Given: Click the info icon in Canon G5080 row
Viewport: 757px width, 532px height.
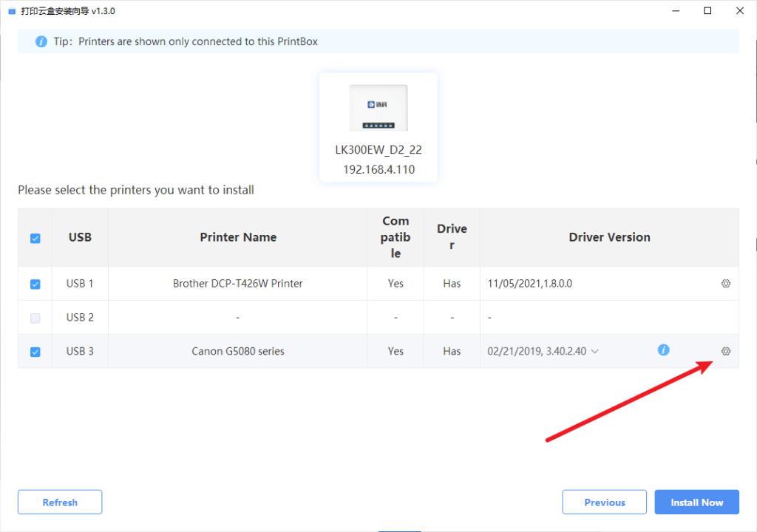Looking at the screenshot, I should pyautogui.click(x=663, y=350).
